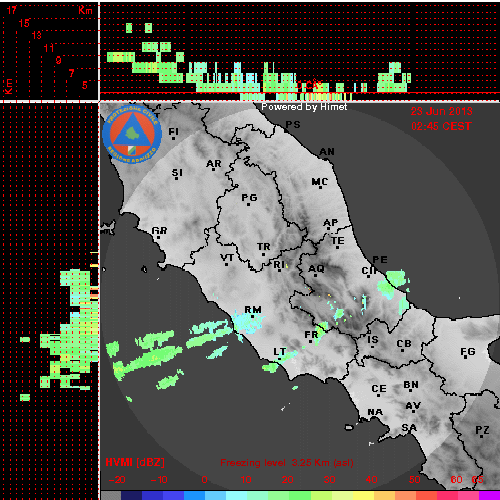This screenshot has width=500, height=500.
Task: Click the date '23 Jun 2013'
Action: [x=441, y=111]
